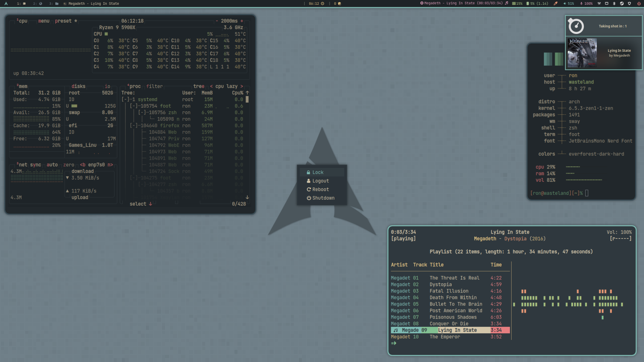
Task: Collapse the 105756 zsh process node
Action: coord(142,112)
